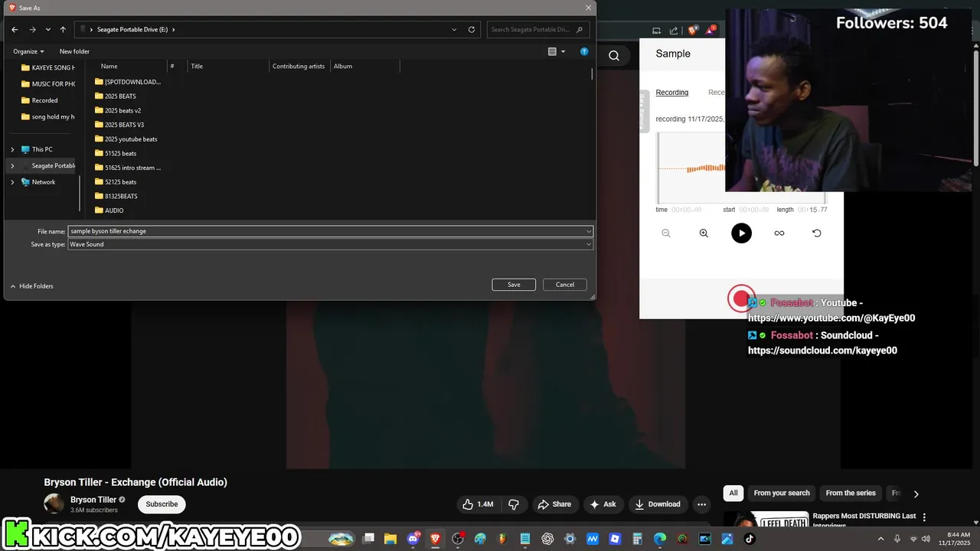Go forward in Save As dialog

click(32, 29)
